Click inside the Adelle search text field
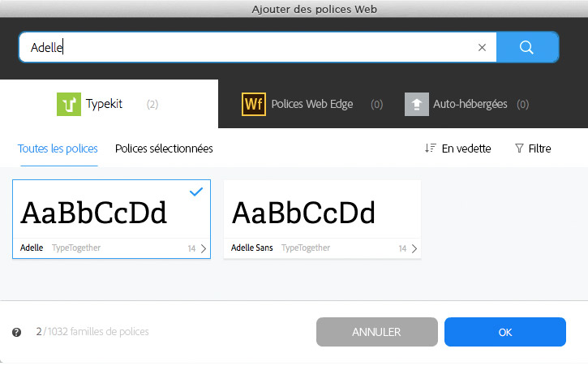 click(x=243, y=47)
